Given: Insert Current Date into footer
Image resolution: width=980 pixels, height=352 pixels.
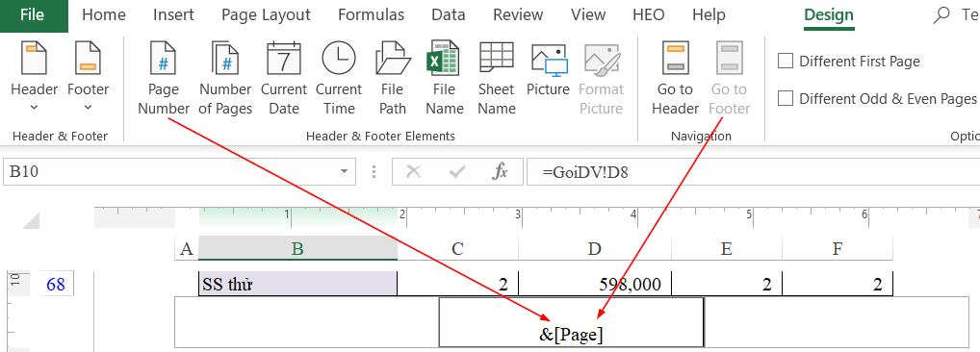Looking at the screenshot, I should click(284, 78).
